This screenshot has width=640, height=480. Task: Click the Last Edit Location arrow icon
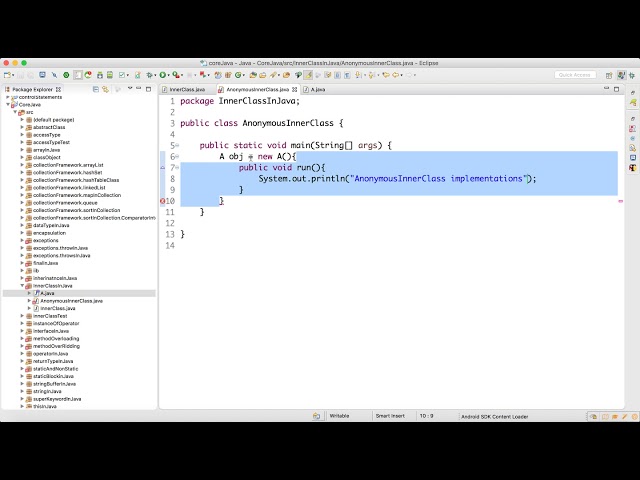click(x=385, y=75)
